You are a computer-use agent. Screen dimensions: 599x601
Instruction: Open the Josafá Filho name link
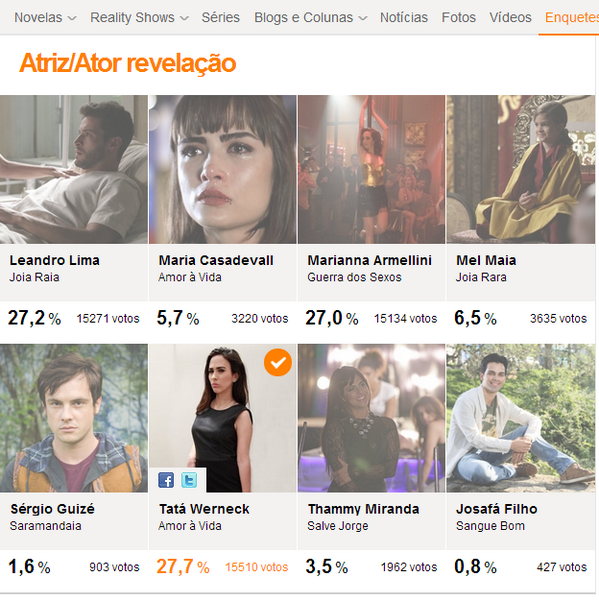tap(497, 509)
